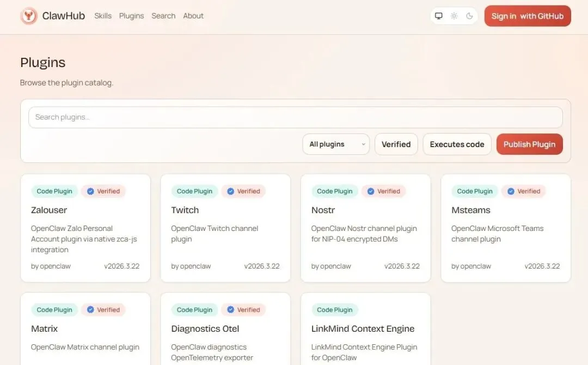The image size is (588, 365).
Task: Toggle the Executes code filter
Action: click(457, 144)
